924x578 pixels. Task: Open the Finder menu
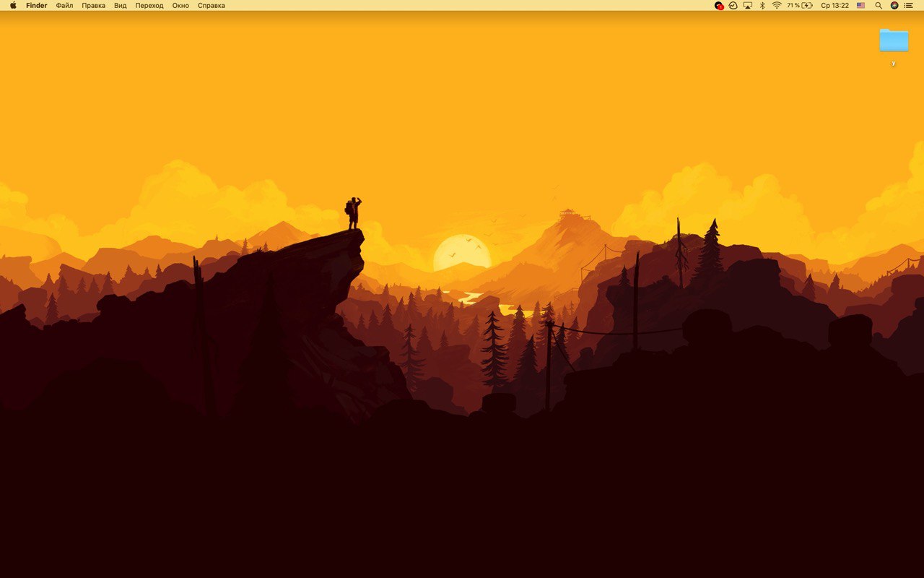tap(37, 5)
